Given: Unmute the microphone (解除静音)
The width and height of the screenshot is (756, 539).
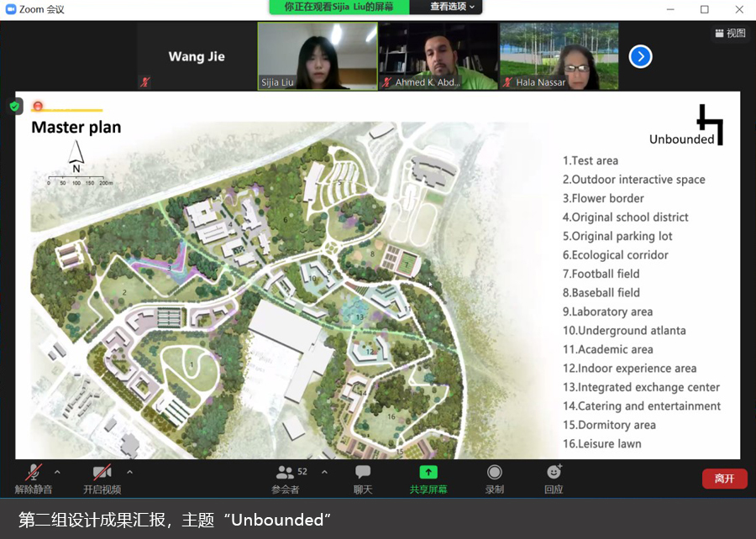Looking at the screenshot, I should tap(34, 478).
